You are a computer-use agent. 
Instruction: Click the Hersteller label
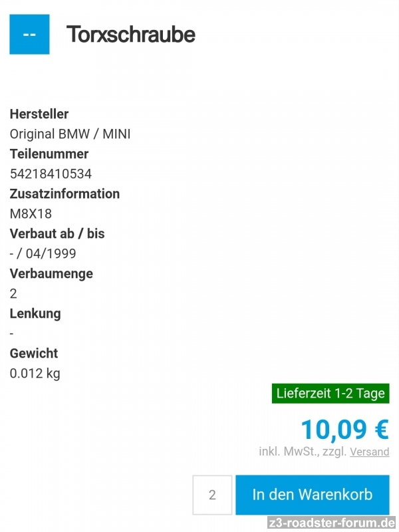point(39,114)
